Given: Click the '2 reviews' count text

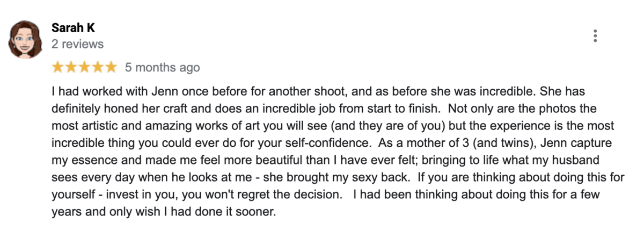Looking at the screenshot, I should [x=77, y=44].
